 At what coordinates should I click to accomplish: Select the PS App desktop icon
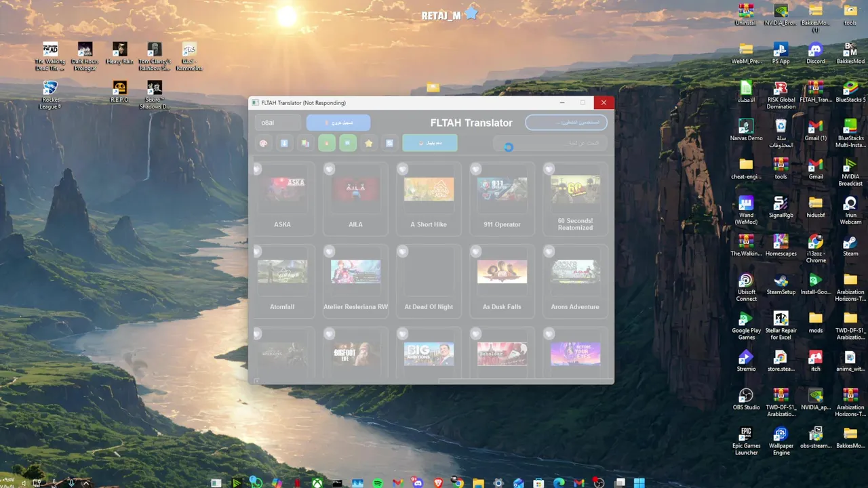click(x=781, y=54)
